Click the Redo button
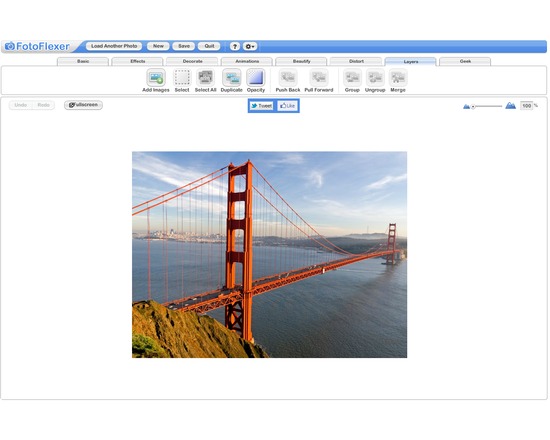 (x=43, y=105)
